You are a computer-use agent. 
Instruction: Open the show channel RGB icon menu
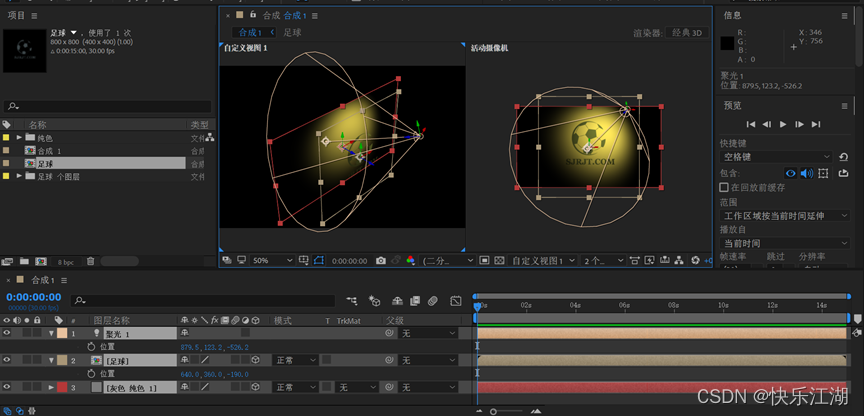[x=411, y=261]
